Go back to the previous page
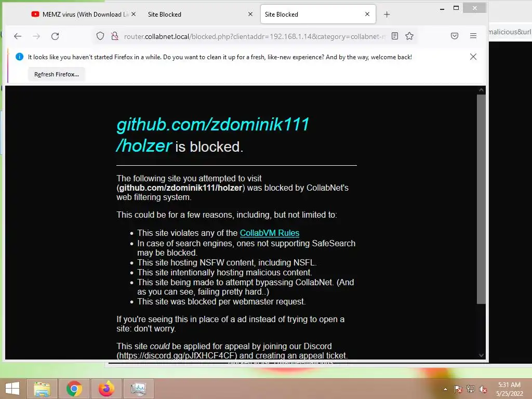The height and width of the screenshot is (399, 532). (x=18, y=36)
